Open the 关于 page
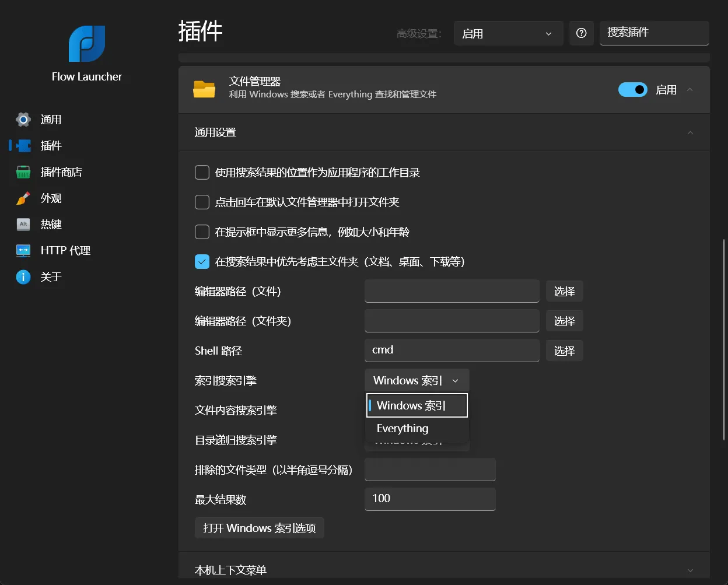This screenshot has height=585, width=728. 51,277
